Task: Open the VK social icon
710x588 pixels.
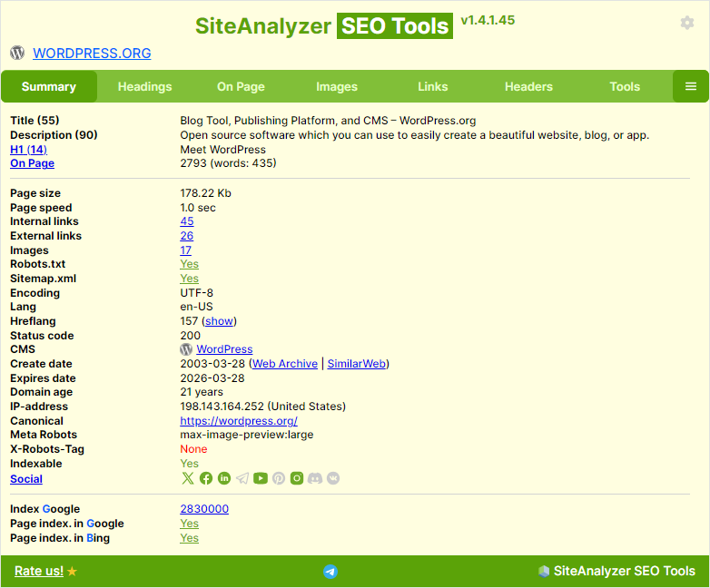Action: point(333,478)
